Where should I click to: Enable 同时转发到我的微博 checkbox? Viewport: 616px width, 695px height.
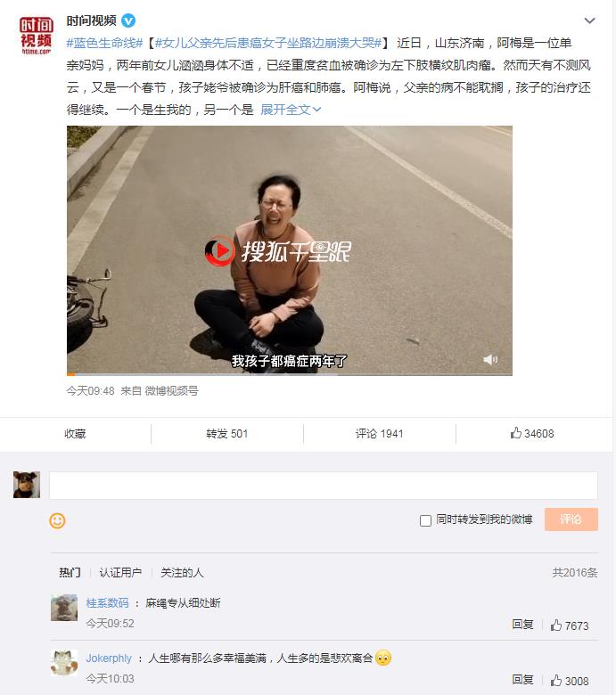[x=425, y=520]
